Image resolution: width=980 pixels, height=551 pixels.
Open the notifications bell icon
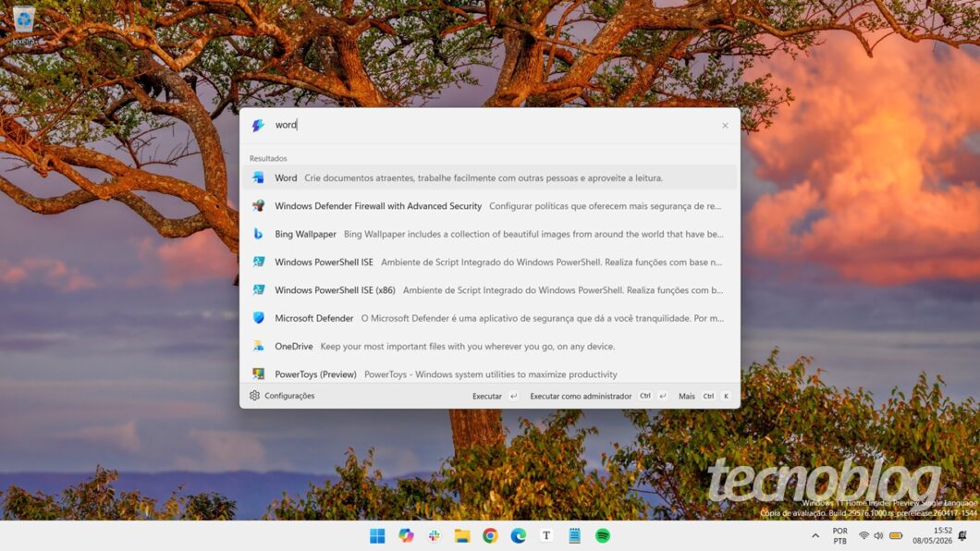[x=962, y=536]
